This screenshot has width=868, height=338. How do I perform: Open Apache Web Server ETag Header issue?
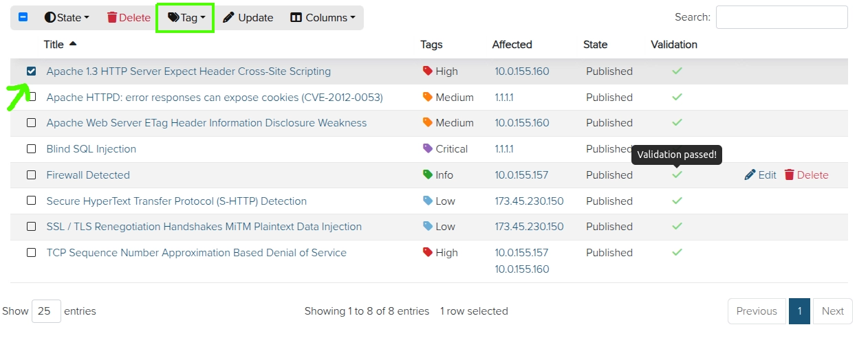coord(206,123)
